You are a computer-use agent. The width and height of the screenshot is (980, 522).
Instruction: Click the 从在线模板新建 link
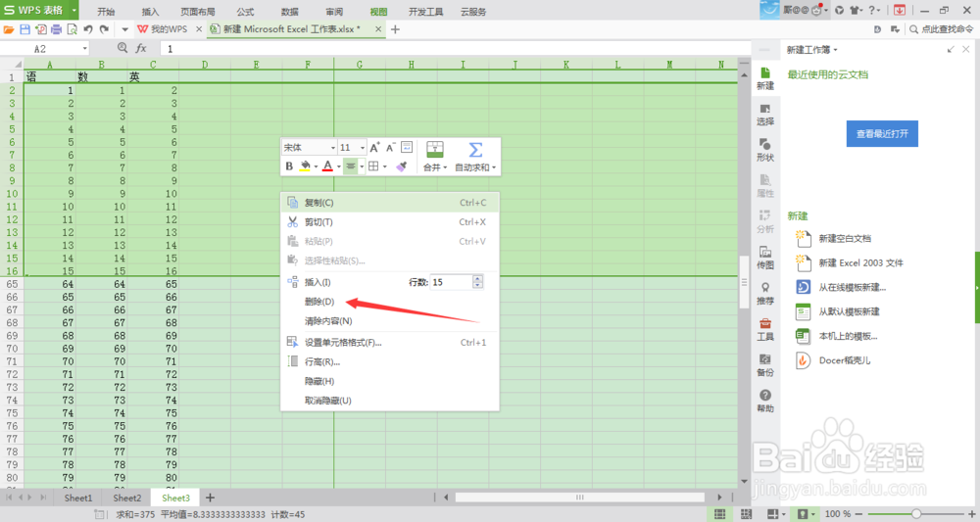click(852, 287)
